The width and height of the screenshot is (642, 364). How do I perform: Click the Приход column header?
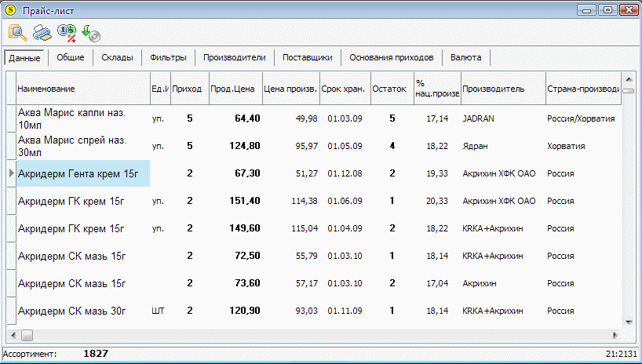pyautogui.click(x=190, y=89)
